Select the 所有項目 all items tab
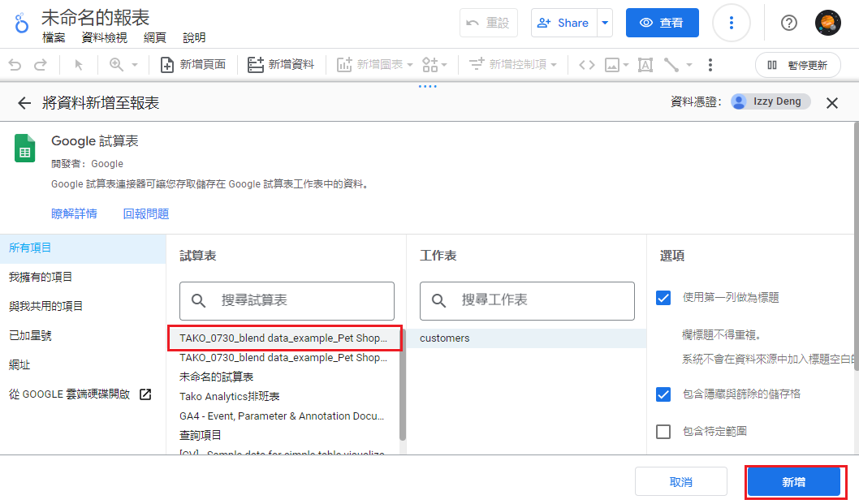The image size is (859, 504). 83,248
